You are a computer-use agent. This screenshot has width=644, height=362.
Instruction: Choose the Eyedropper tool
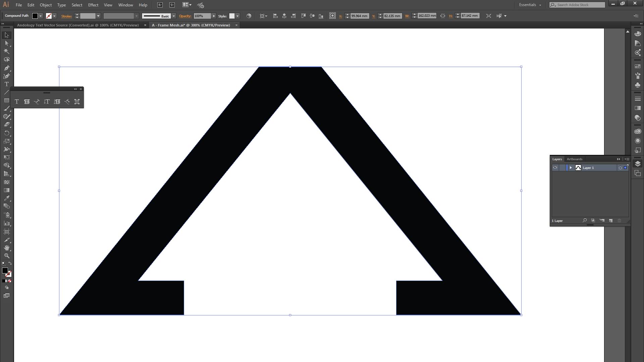(x=6, y=198)
